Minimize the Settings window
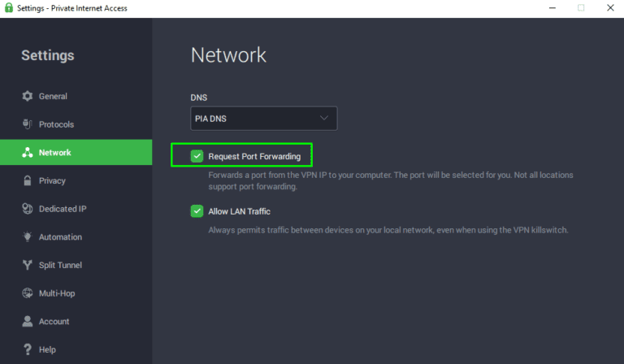The width and height of the screenshot is (624, 364). pyautogui.click(x=543, y=8)
